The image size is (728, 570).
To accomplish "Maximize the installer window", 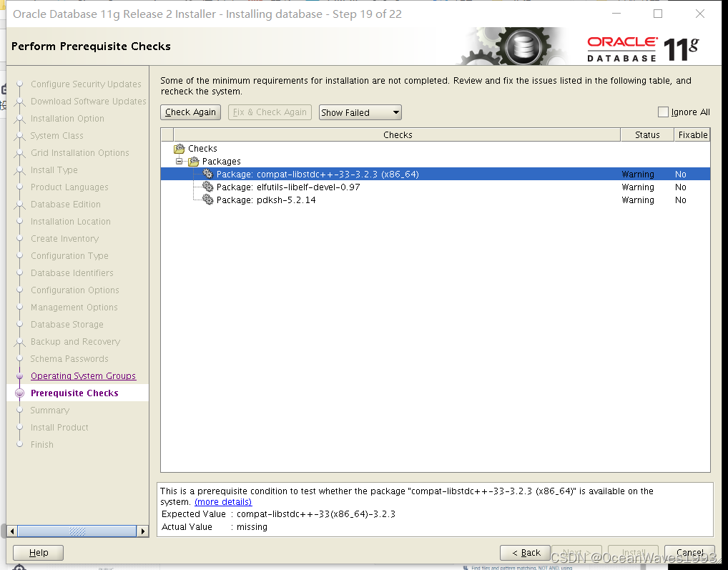I will coord(658,14).
